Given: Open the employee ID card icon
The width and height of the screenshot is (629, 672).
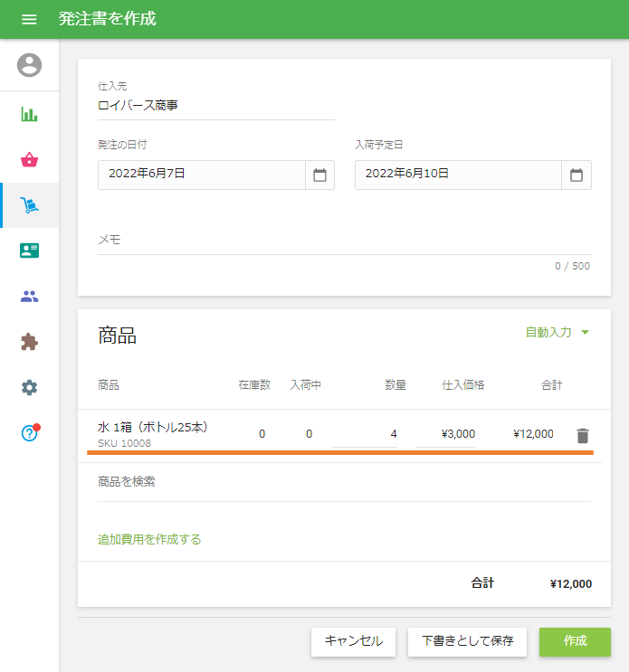Looking at the screenshot, I should (x=29, y=251).
